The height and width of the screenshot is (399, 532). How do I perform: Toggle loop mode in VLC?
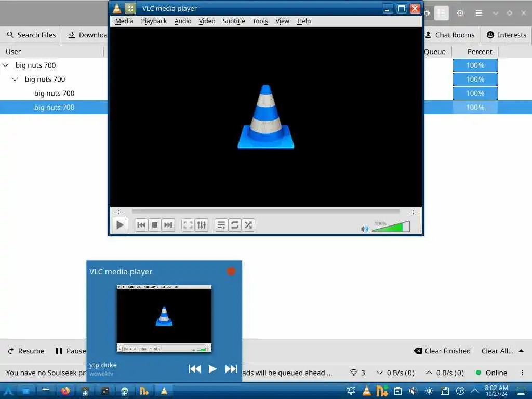point(235,225)
